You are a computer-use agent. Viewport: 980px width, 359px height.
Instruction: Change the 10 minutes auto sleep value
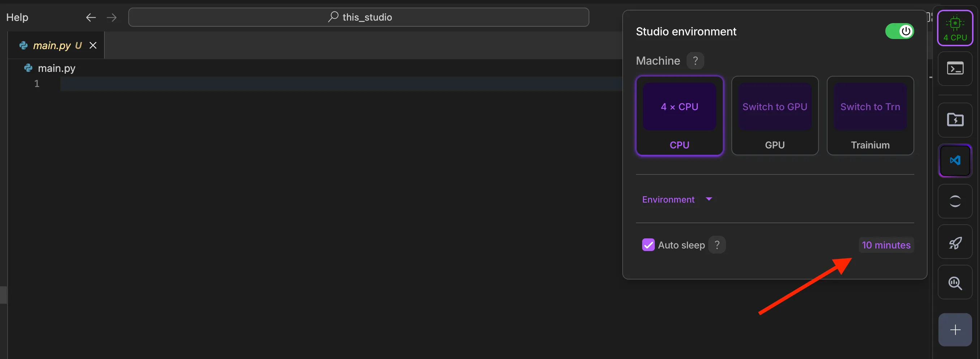(x=886, y=245)
